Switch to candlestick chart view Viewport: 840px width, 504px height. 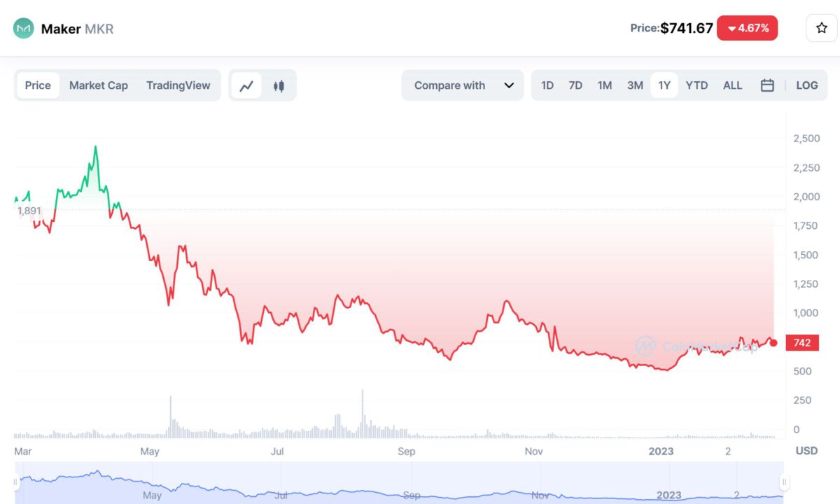point(279,85)
